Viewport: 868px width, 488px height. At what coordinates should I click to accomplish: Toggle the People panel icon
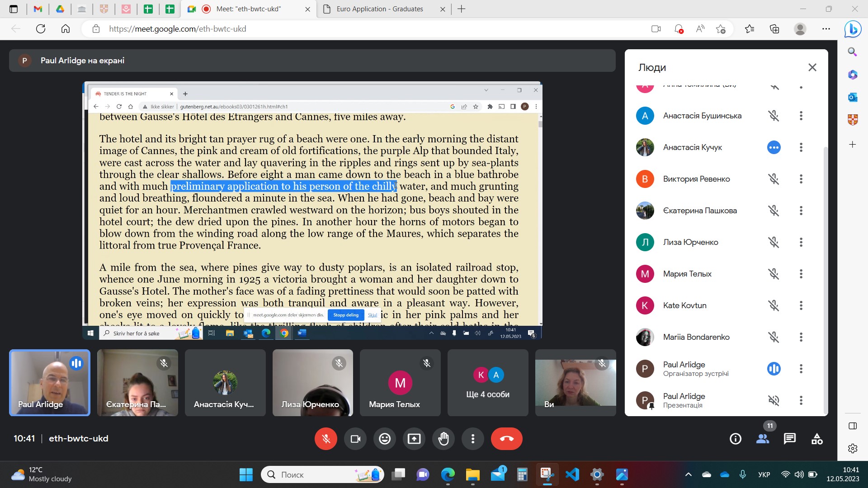coord(763,439)
